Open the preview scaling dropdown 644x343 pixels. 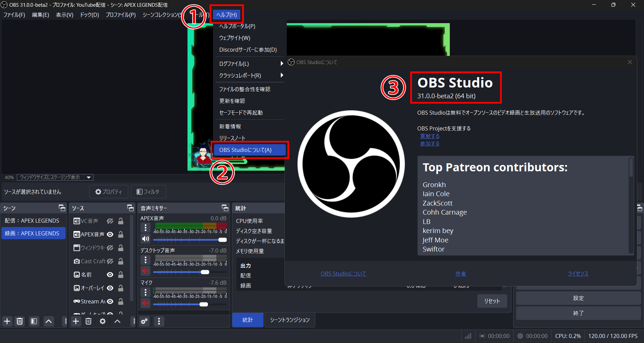click(x=55, y=177)
